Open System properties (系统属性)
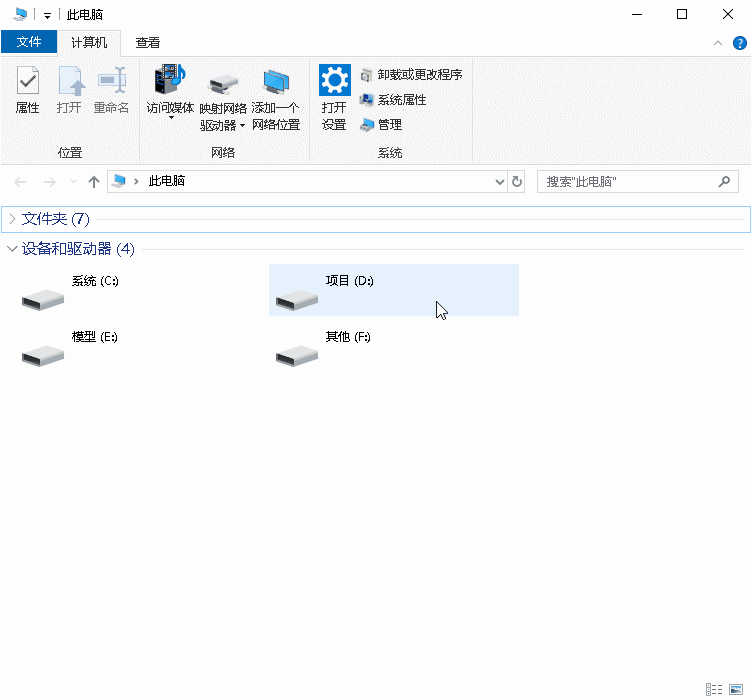Viewport: 751px width, 700px height. [x=393, y=100]
